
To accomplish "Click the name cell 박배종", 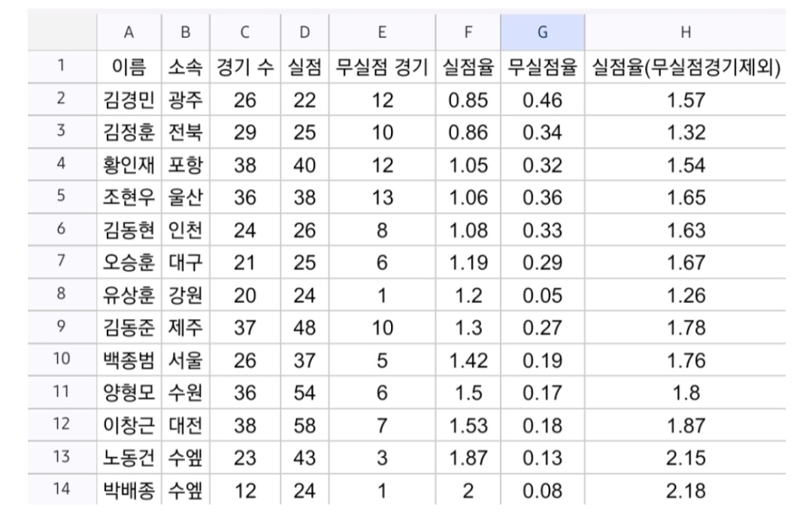I will point(129,491).
